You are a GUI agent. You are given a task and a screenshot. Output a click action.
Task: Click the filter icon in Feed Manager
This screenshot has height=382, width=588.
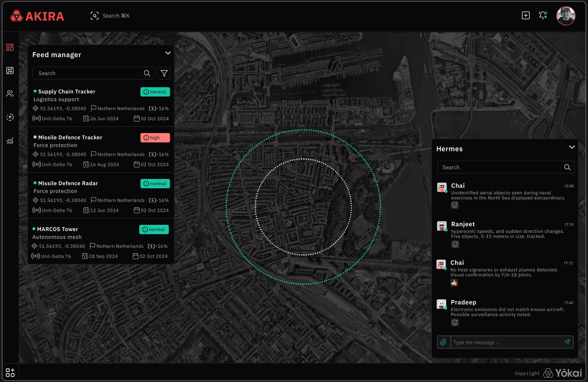click(x=165, y=73)
